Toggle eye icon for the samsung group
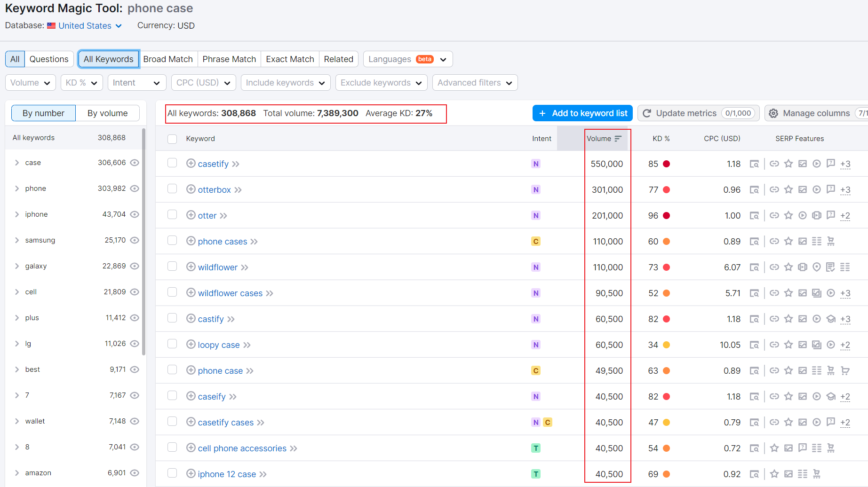 (x=135, y=240)
